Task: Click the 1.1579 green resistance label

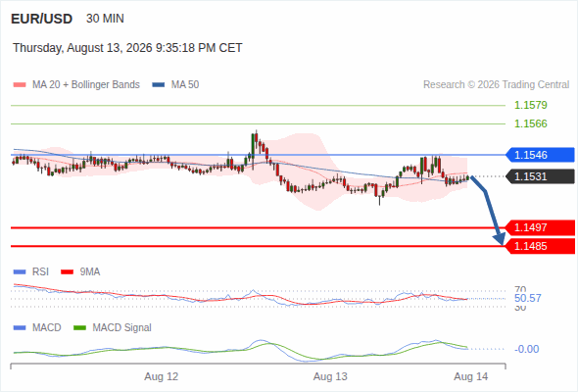Action: 531,105
